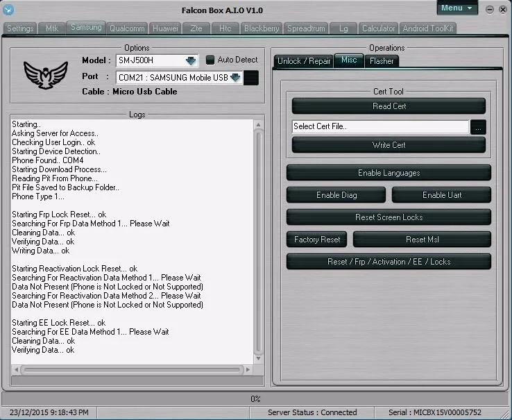The width and height of the screenshot is (512, 420).
Task: Open the Lg tab
Action: pyautogui.click(x=343, y=28)
